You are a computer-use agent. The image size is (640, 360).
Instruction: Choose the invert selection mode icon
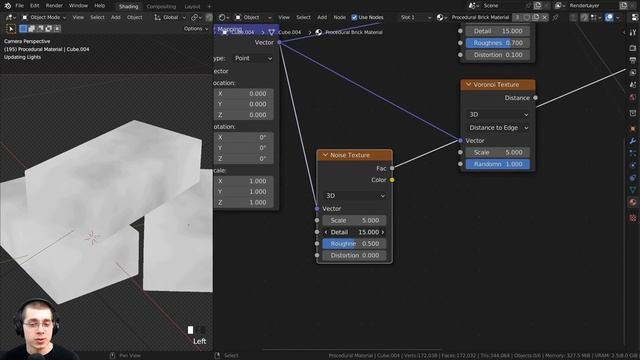49,29
